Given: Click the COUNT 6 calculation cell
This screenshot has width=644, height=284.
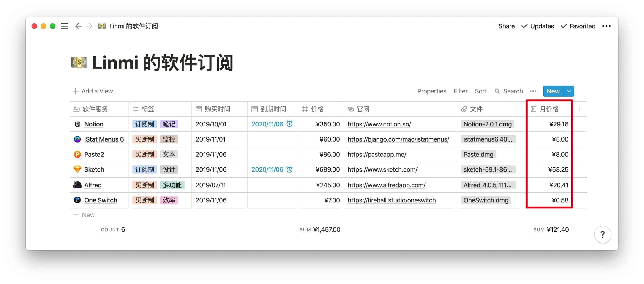Looking at the screenshot, I should click(x=113, y=229).
